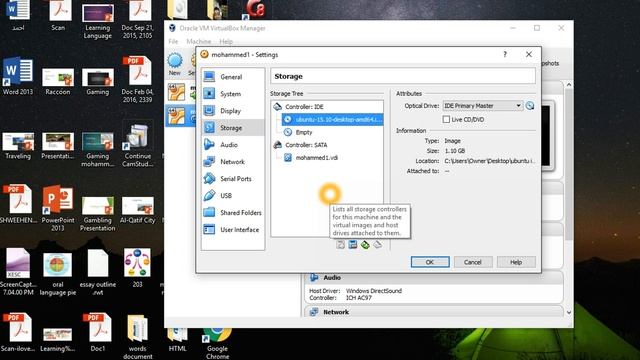Select Controller: SATA in Storage Tree

coord(306,145)
